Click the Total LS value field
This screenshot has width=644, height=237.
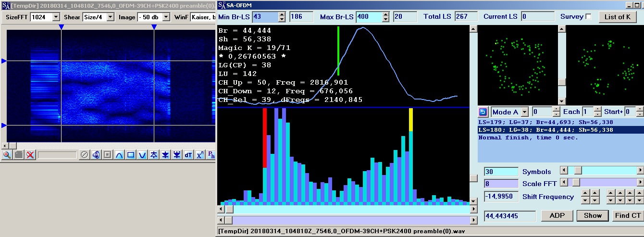pos(466,17)
